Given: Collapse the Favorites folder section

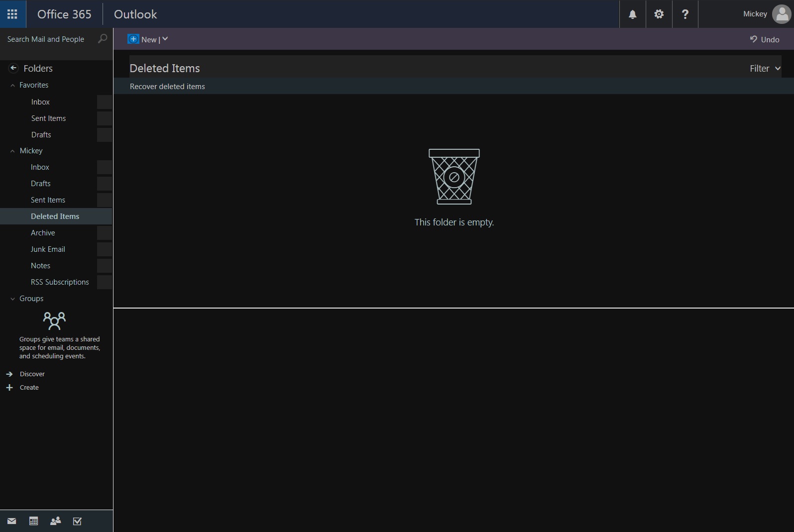Looking at the screenshot, I should point(12,85).
